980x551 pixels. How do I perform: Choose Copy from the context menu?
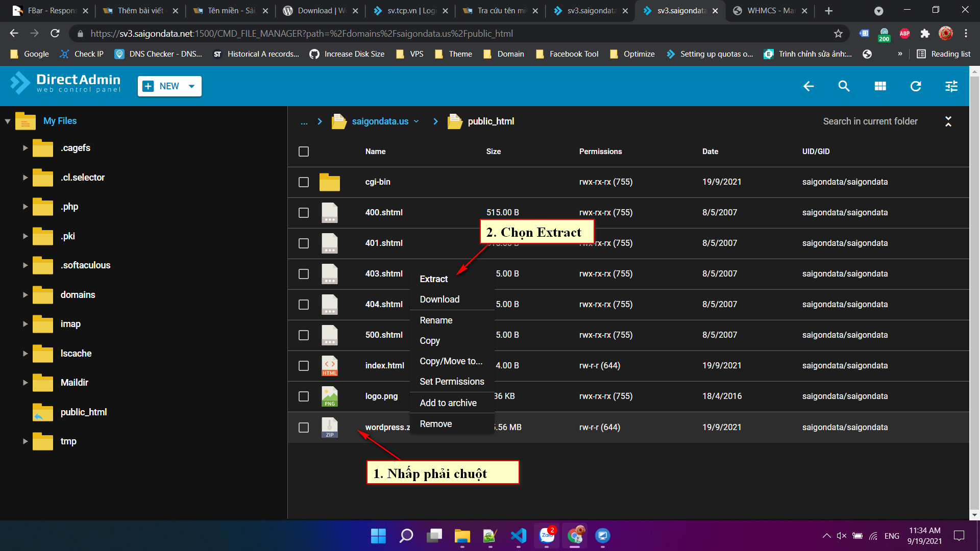(430, 341)
